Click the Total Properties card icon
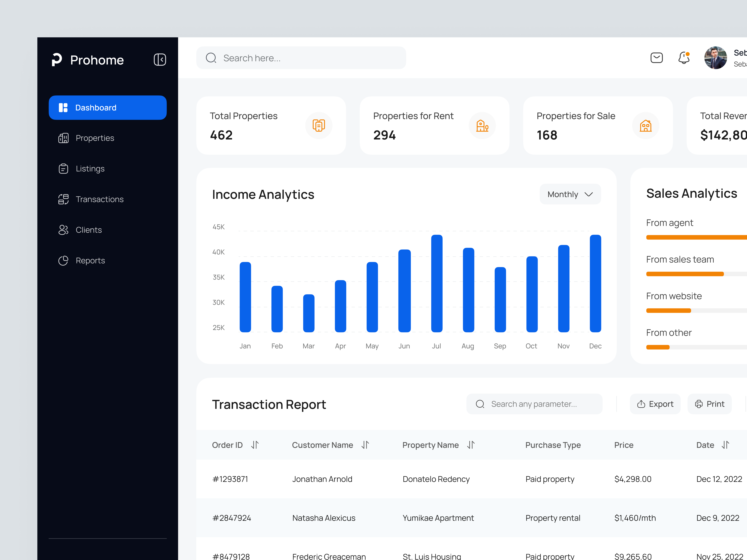The width and height of the screenshot is (747, 560). tap(318, 125)
